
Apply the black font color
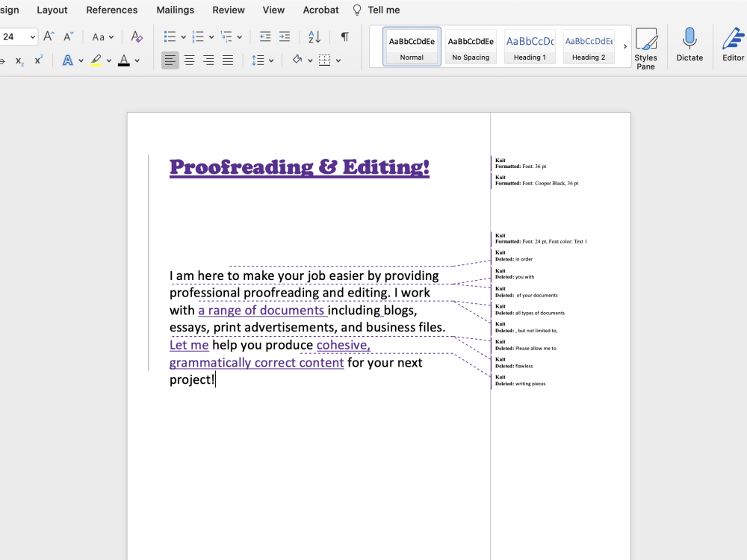click(124, 60)
